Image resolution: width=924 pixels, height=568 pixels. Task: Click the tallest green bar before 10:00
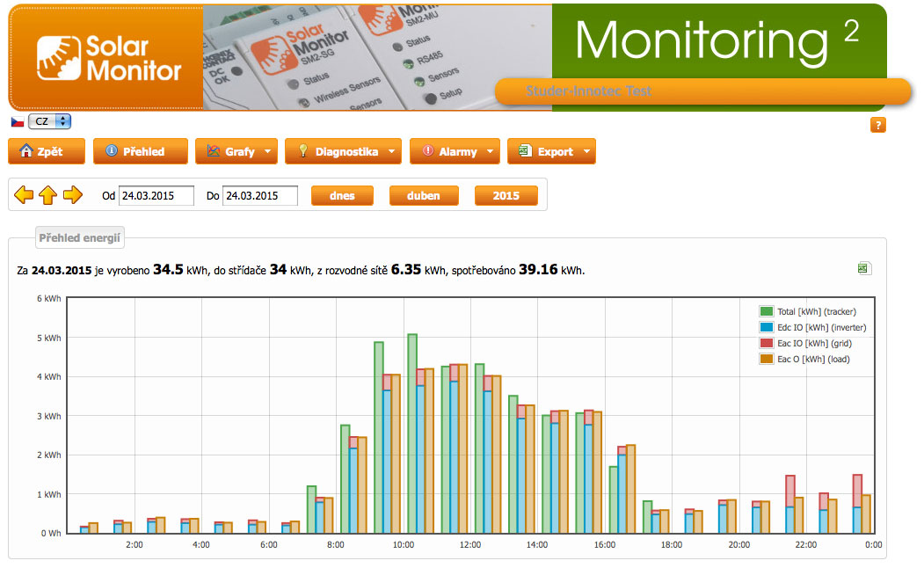(379, 438)
